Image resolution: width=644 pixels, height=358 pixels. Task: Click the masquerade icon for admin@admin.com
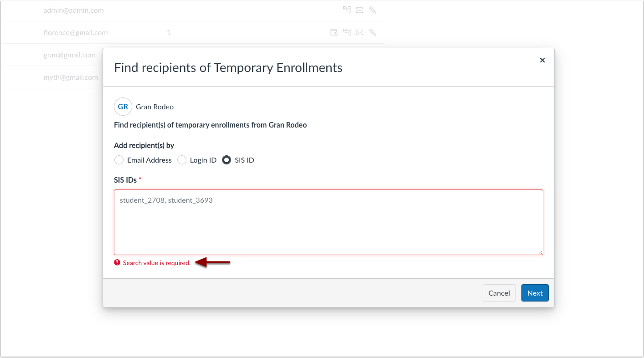[347, 10]
